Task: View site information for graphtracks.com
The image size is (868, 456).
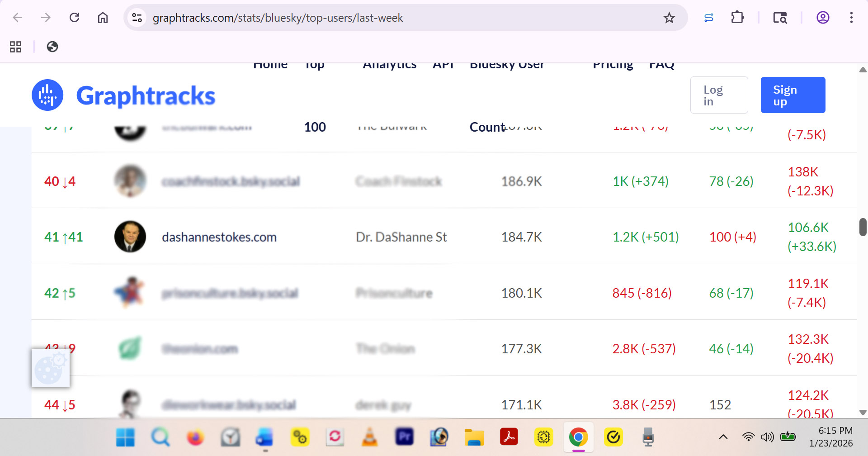Action: [x=137, y=18]
